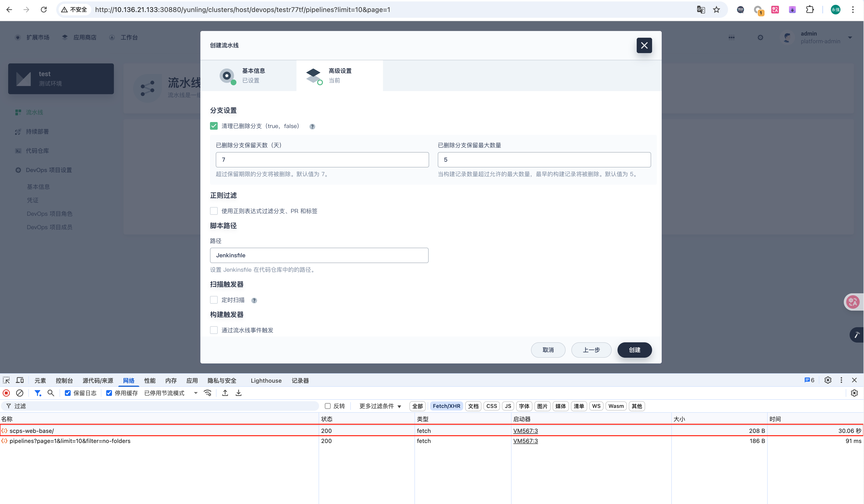Image resolution: width=864 pixels, height=504 pixels.
Task: Open DevTools more options three-dot icon
Action: tap(841, 380)
